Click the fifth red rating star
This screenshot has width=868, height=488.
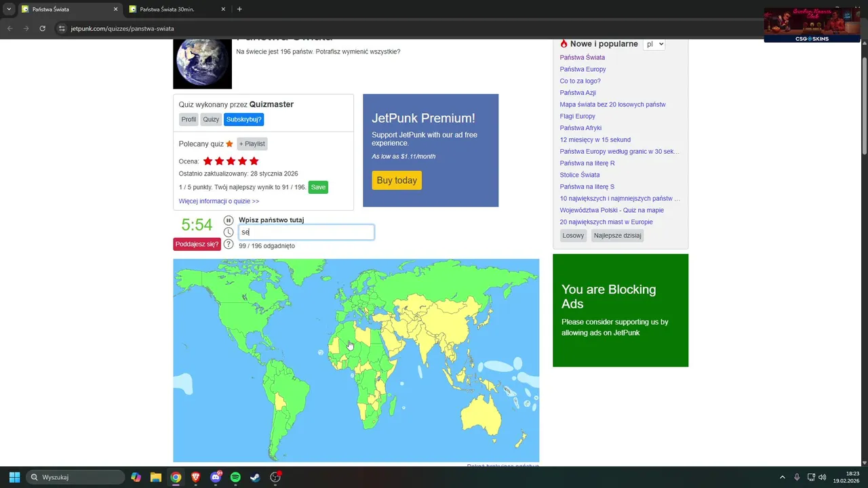tap(254, 161)
